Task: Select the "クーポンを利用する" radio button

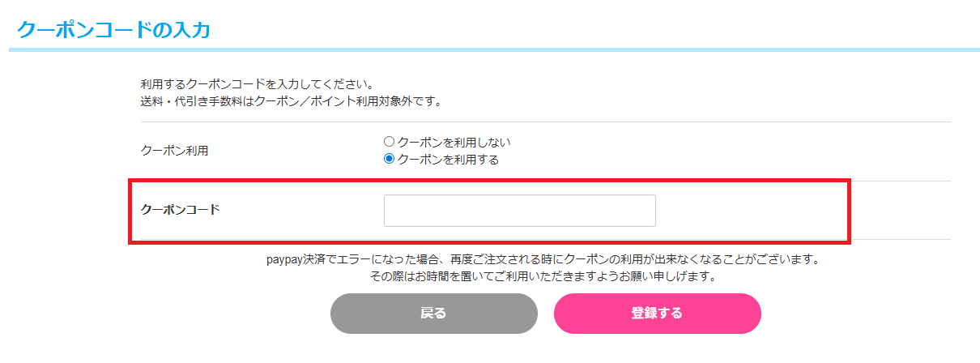Action: [389, 159]
